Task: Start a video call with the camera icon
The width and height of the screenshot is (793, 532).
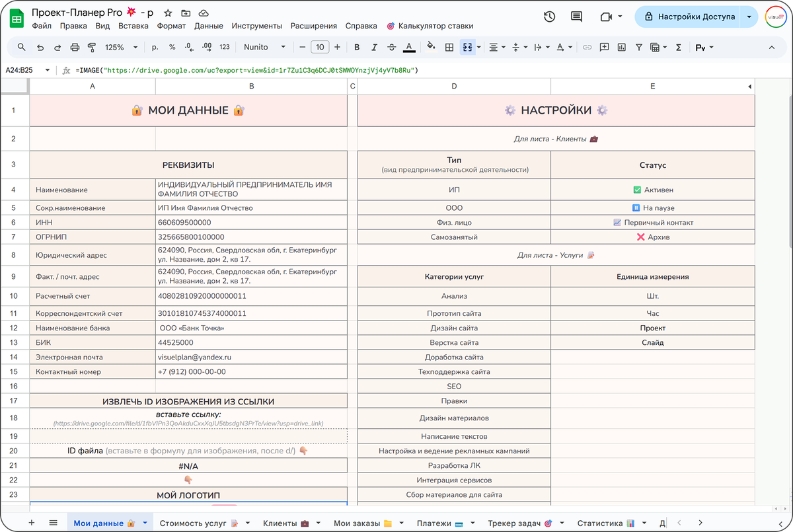Action: point(606,17)
